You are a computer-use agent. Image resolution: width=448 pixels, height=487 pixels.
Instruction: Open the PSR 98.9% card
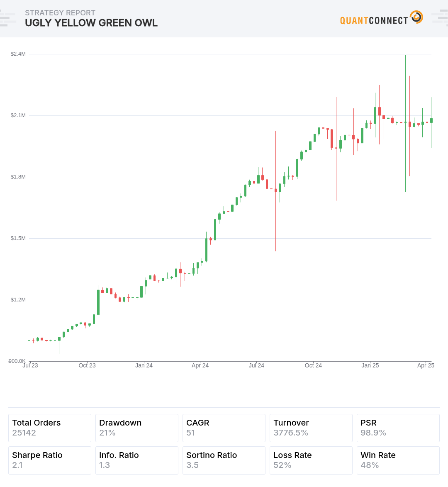pyautogui.click(x=398, y=428)
